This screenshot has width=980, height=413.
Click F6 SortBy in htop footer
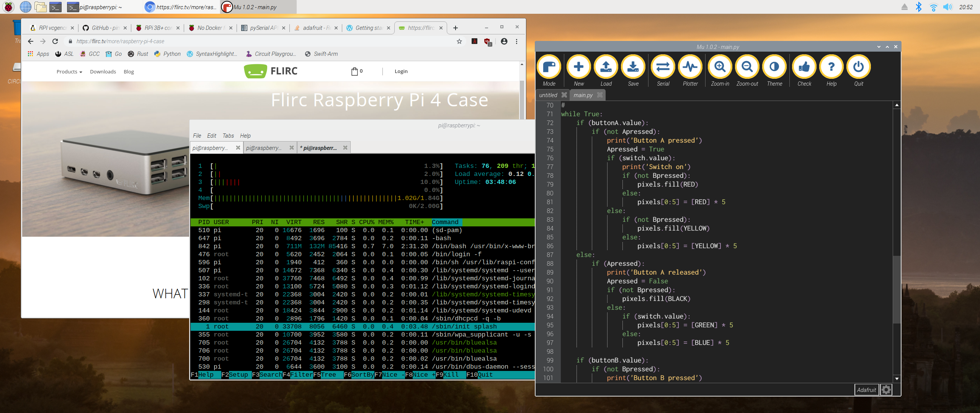pyautogui.click(x=359, y=375)
